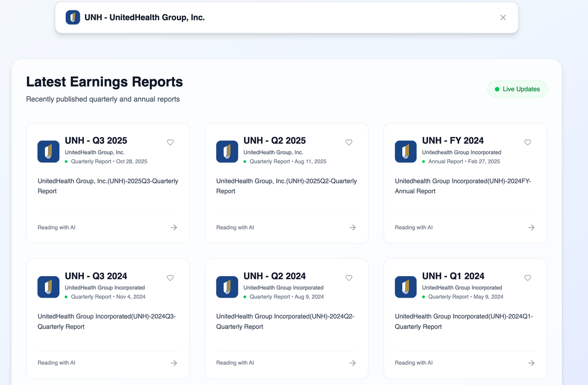This screenshot has height=385, width=588.
Task: Select Reading with AI on Q1 2024 card
Action: pos(414,363)
